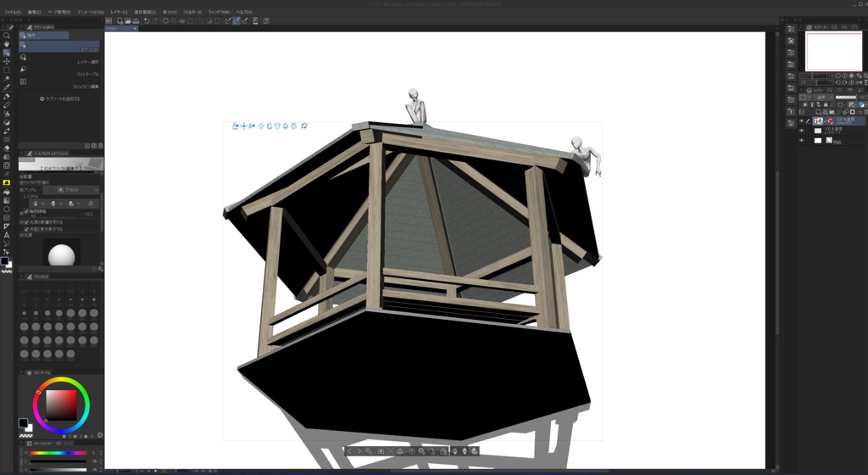Expand the カメラの切り替え section
Screen dimensions: 868x475
coord(21,182)
